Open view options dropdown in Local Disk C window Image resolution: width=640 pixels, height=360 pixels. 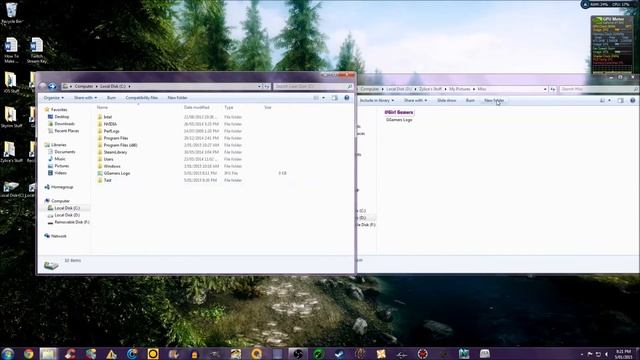[323, 98]
